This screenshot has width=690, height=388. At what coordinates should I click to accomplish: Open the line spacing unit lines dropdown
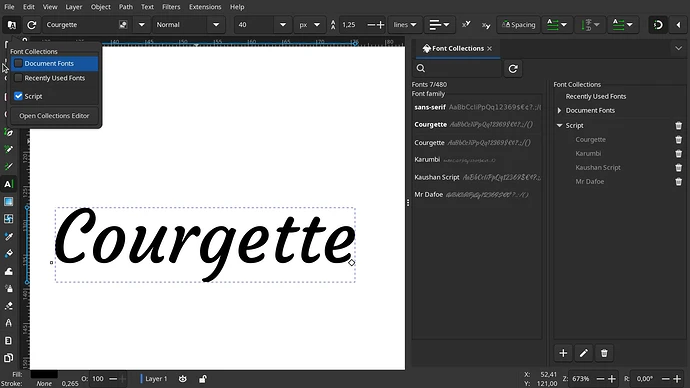click(x=405, y=25)
